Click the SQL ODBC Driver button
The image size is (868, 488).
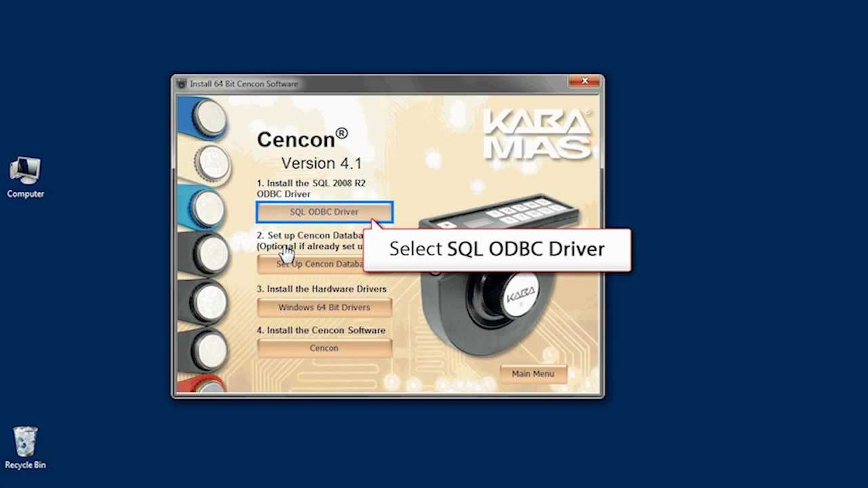tap(324, 212)
